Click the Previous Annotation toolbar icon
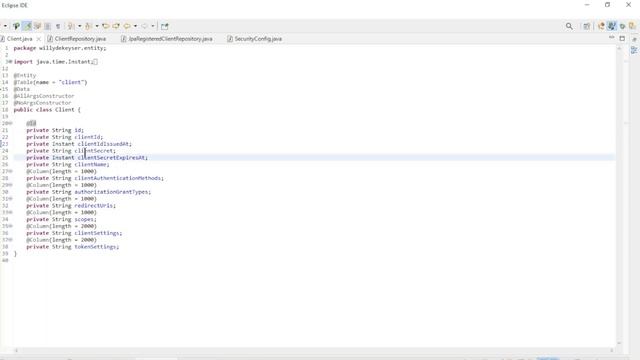The image size is (640, 360). click(88, 26)
